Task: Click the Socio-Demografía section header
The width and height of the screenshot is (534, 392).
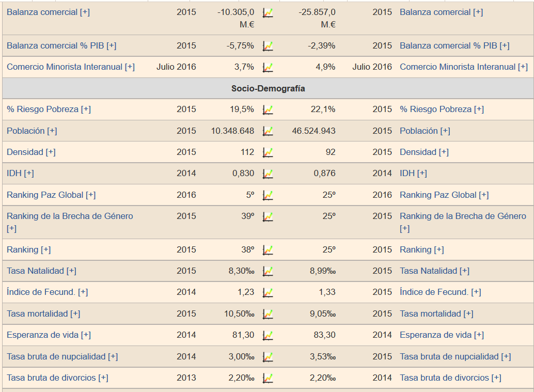Action: (x=268, y=88)
